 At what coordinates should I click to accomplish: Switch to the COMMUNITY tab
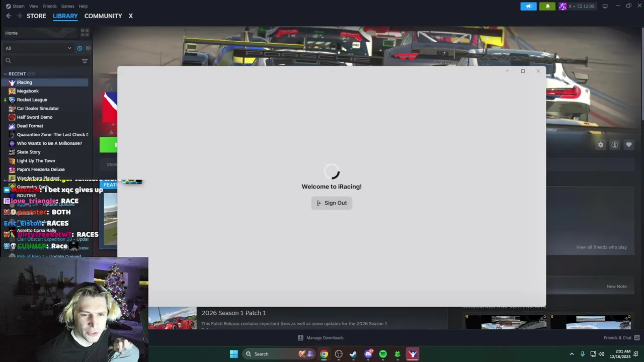(x=103, y=16)
